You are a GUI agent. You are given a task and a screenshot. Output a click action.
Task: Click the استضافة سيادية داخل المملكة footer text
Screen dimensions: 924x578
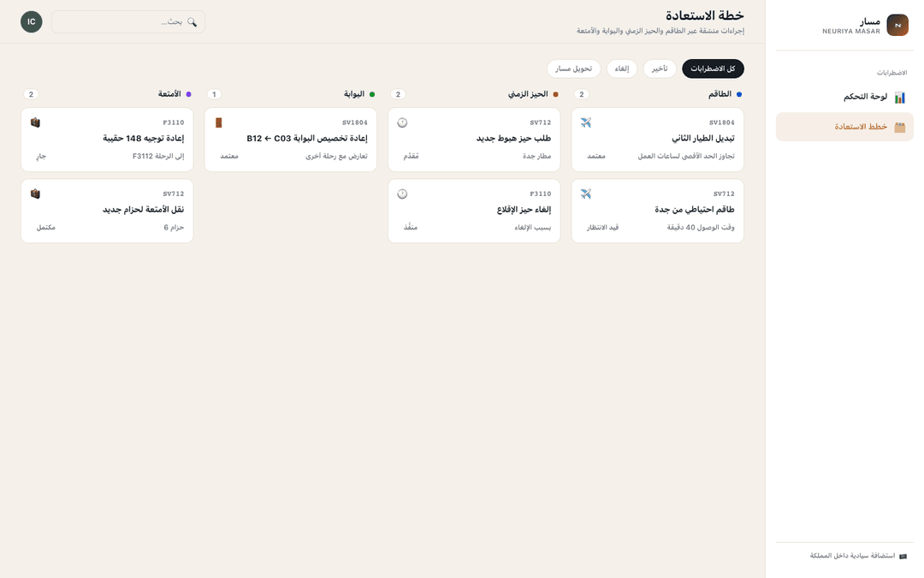pos(852,557)
